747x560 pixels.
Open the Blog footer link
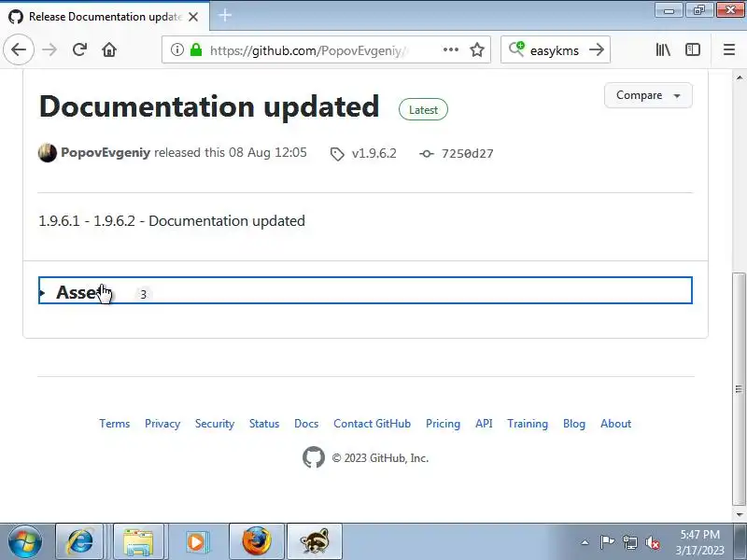tap(574, 424)
